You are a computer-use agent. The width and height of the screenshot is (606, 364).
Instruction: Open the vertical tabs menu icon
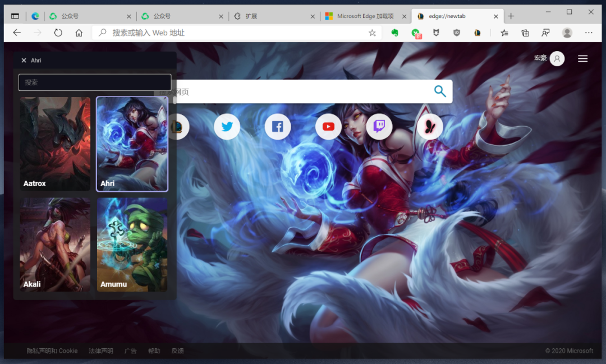tap(15, 16)
